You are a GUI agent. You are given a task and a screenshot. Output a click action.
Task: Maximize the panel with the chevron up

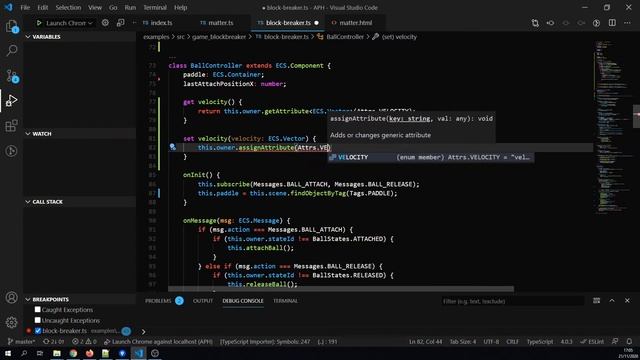612,300
